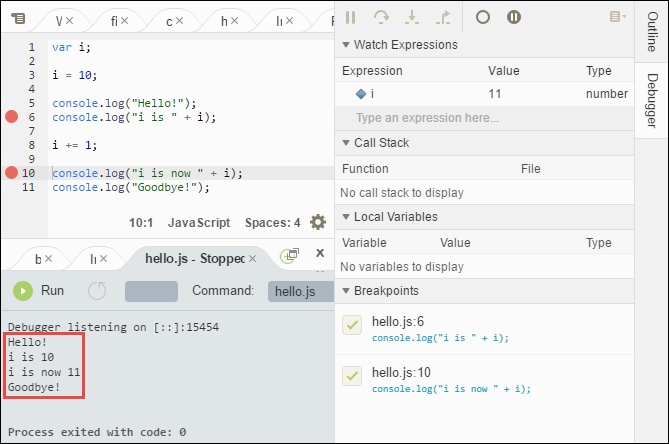Click the green Run play icon

(x=22, y=291)
